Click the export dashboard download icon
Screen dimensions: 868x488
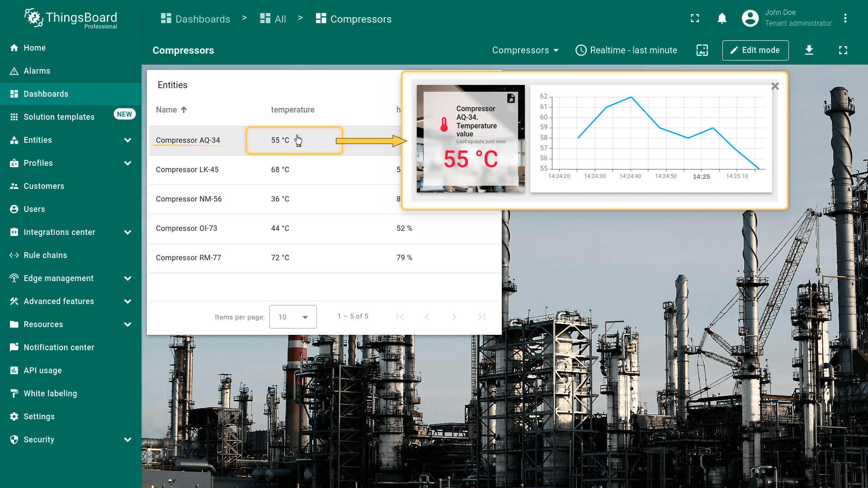pyautogui.click(x=809, y=50)
